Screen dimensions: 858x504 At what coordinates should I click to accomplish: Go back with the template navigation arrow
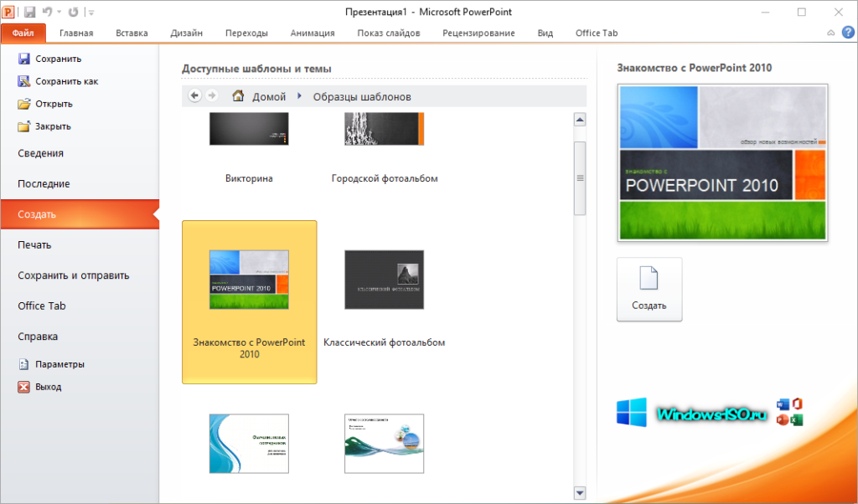194,95
